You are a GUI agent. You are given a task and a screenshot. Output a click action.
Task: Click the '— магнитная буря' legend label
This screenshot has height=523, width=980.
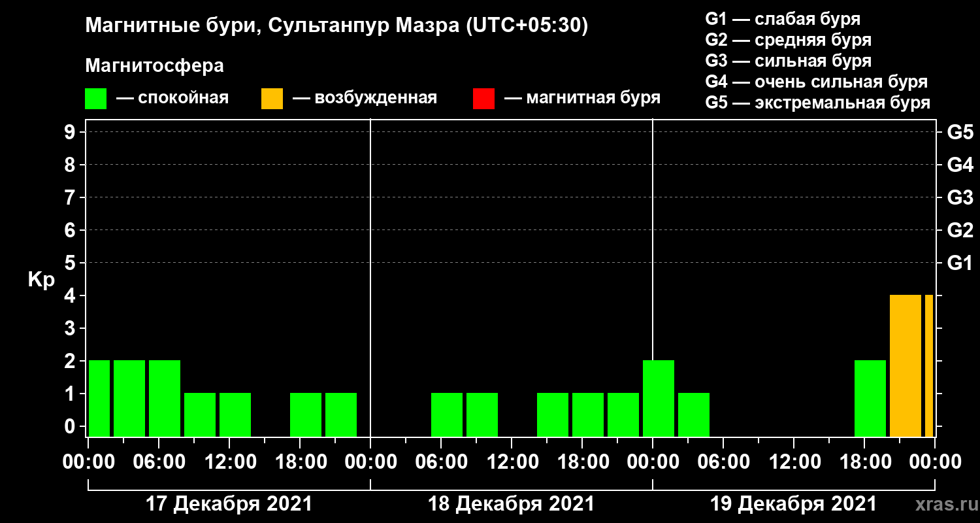pyautogui.click(x=583, y=99)
